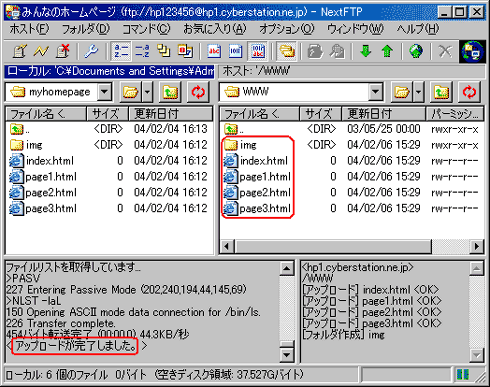
Task: Click the grayed cancel X icon
Action: [x=445, y=51]
